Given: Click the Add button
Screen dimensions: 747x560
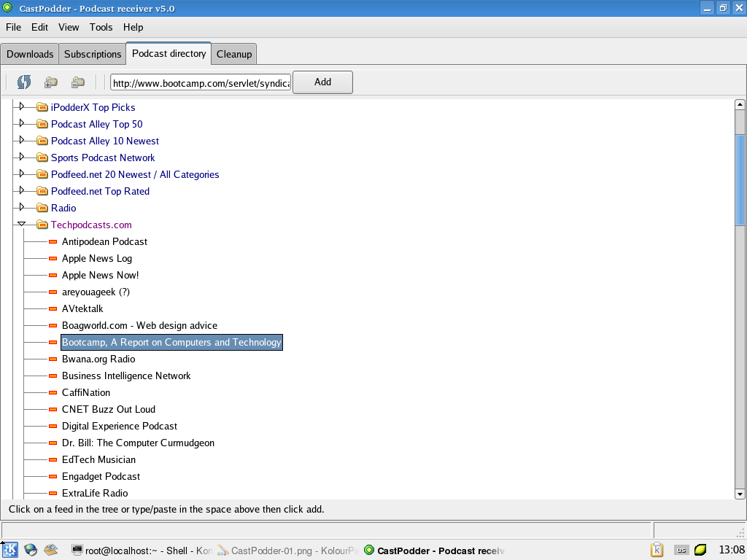Looking at the screenshot, I should 322,82.
